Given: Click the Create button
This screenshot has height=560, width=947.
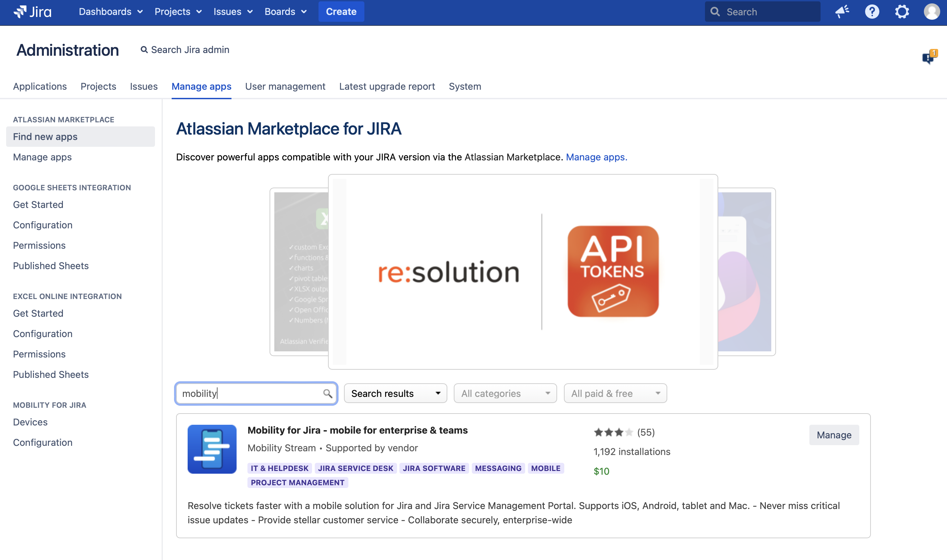Looking at the screenshot, I should coord(341,12).
